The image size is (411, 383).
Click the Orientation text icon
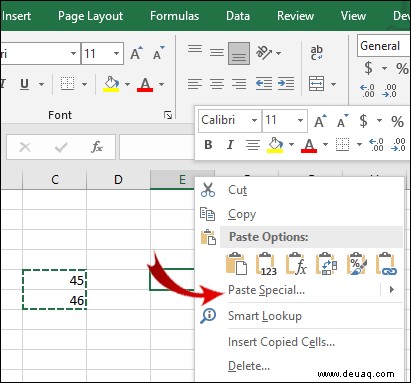click(264, 53)
